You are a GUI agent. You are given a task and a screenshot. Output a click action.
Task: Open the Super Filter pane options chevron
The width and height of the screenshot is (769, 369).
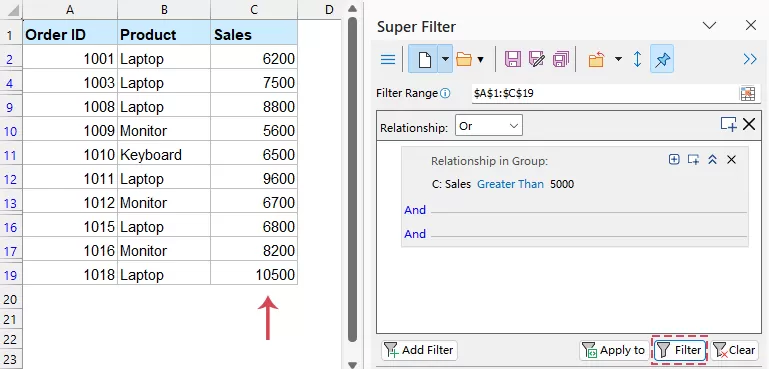[710, 26]
